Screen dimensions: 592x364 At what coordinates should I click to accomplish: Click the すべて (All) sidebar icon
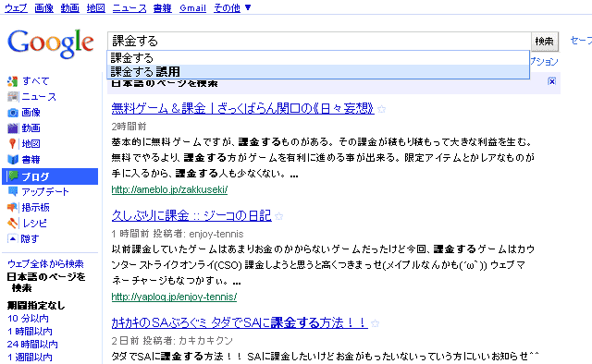12,81
